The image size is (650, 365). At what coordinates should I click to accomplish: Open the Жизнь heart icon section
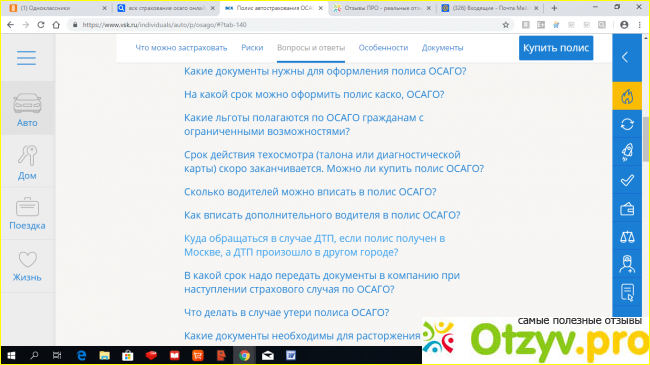pos(28,260)
